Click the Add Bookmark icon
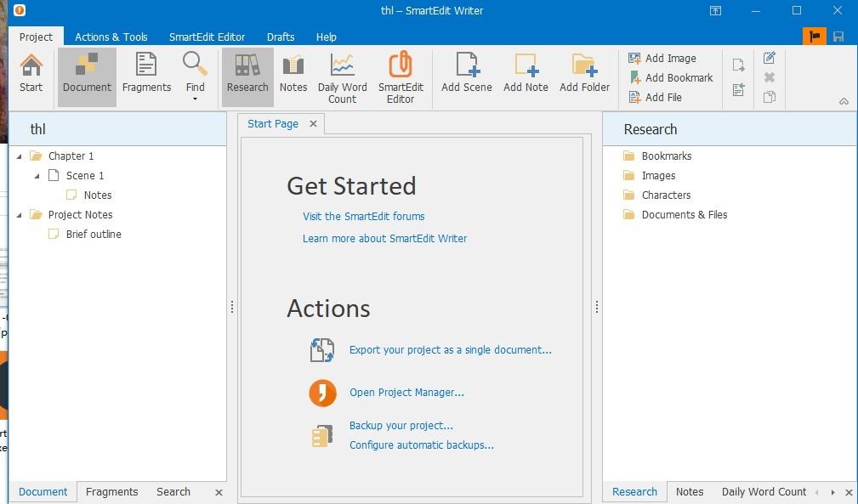This screenshot has height=504, width=858. [x=634, y=77]
